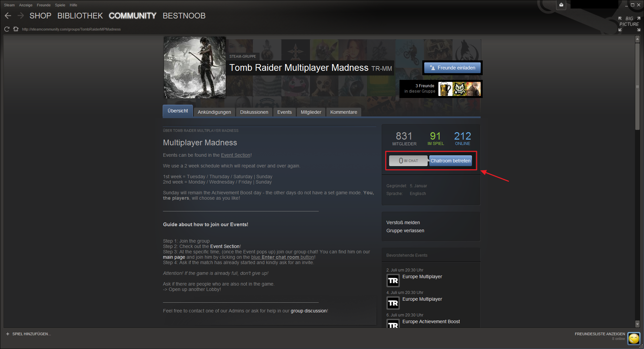This screenshot has height=349, width=644.
Task: Select the Übersicht tab
Action: [x=178, y=111]
